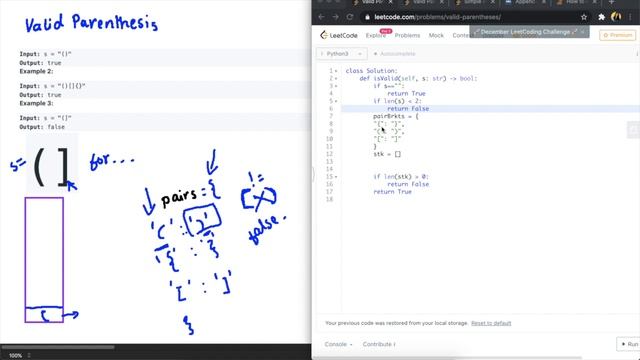
Task: Open the Explore menu item
Action: tap(376, 36)
